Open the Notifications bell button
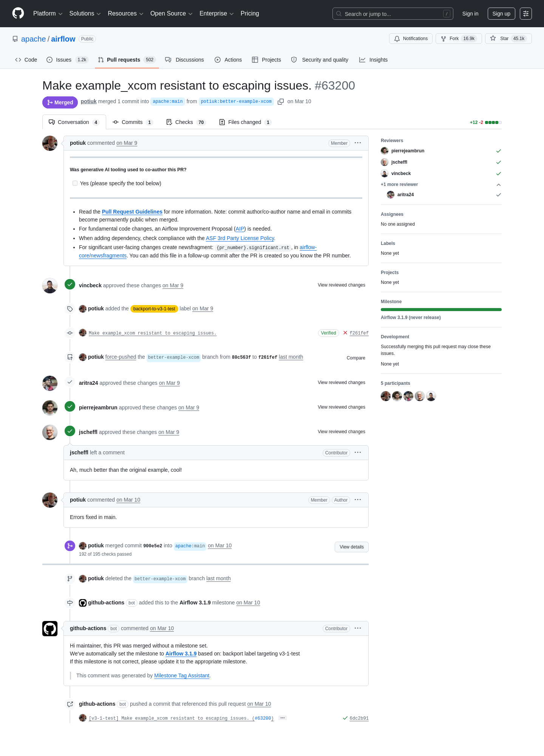544x756 pixels. pos(411,39)
